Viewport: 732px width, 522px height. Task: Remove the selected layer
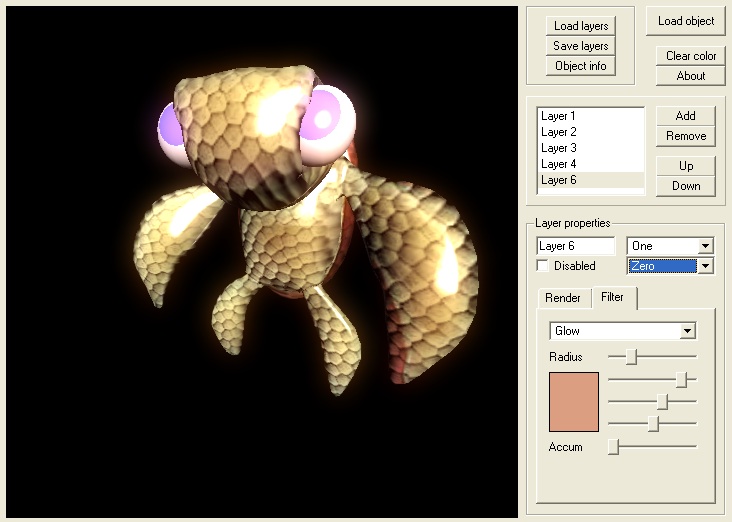click(685, 136)
